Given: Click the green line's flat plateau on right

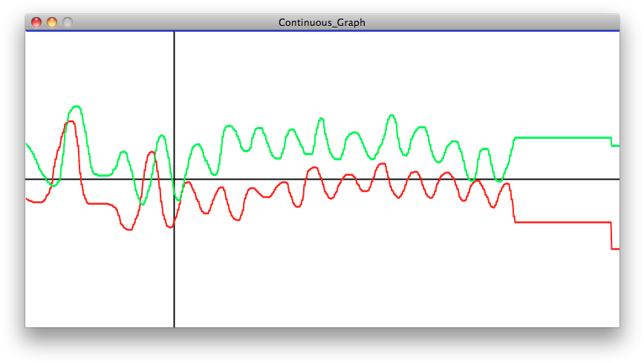Looking at the screenshot, I should pos(562,137).
